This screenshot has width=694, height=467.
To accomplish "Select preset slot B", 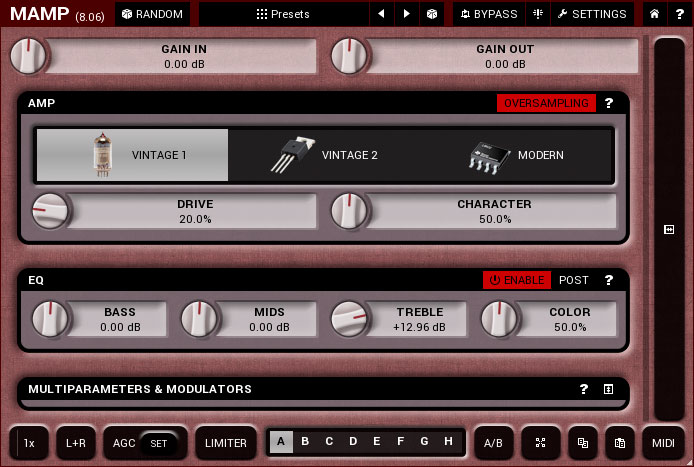I will tap(305, 442).
